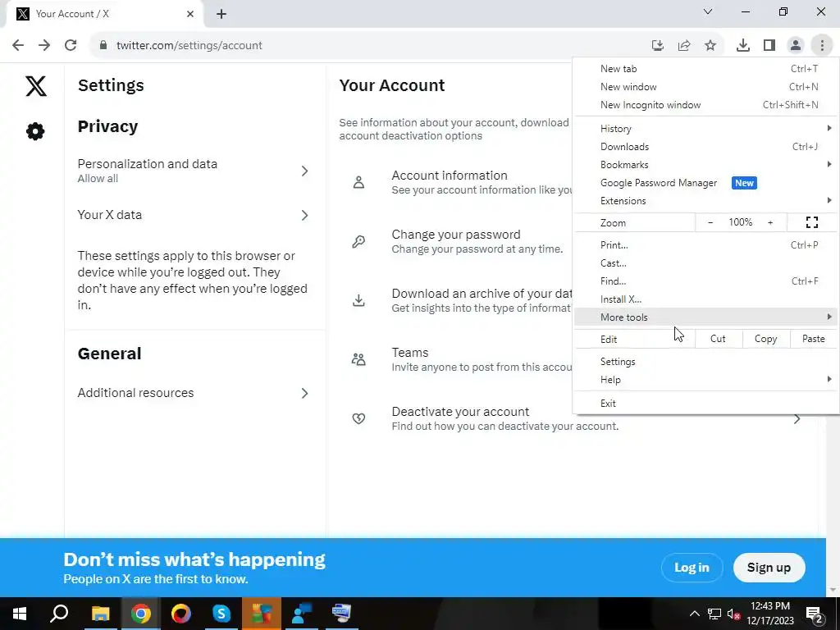This screenshot has width=840, height=630.
Task: Click the tab search chevron in title bar
Action: point(708,11)
